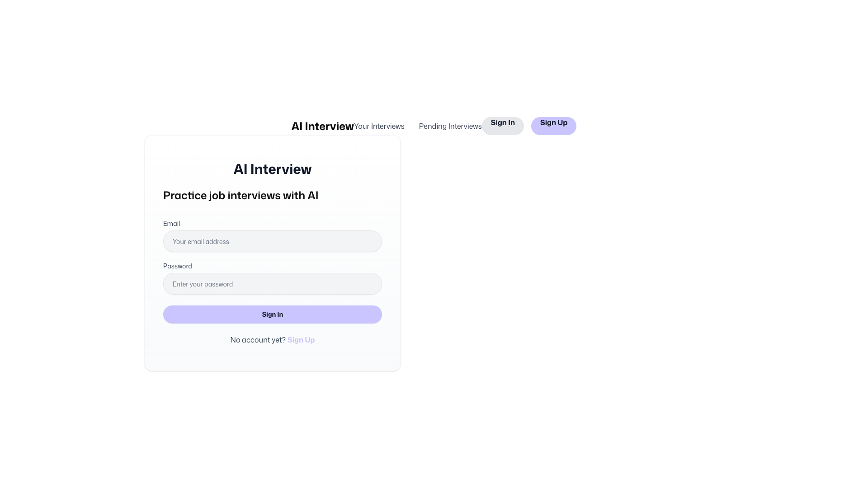Viewport: 868px width, 488px height.
Task: Click the Your email address placeholder text
Action: pos(201,242)
